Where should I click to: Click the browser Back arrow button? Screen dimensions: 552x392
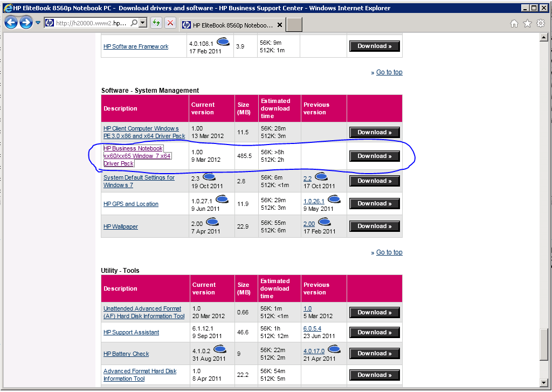pos(11,23)
